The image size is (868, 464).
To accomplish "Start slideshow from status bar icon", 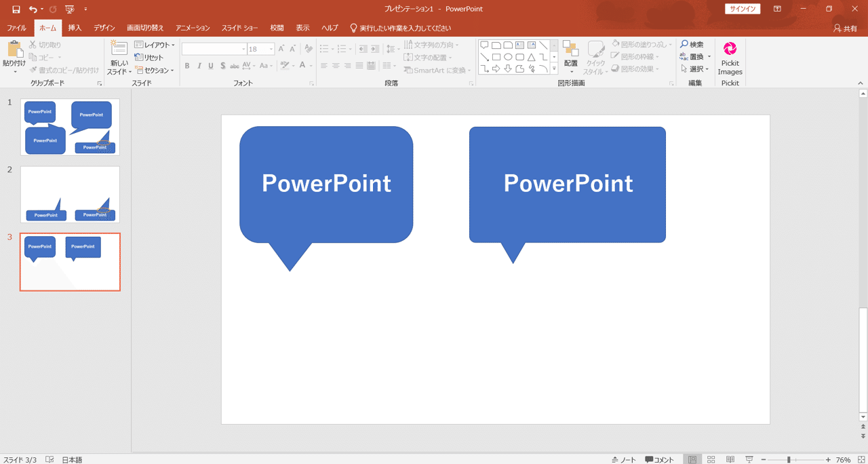I will pyautogui.click(x=749, y=459).
